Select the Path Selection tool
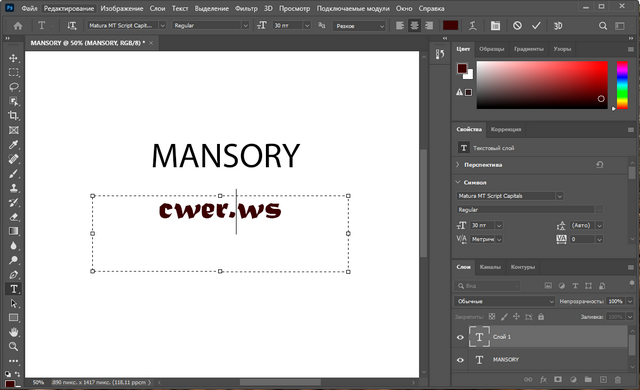640x390 pixels. point(13,304)
